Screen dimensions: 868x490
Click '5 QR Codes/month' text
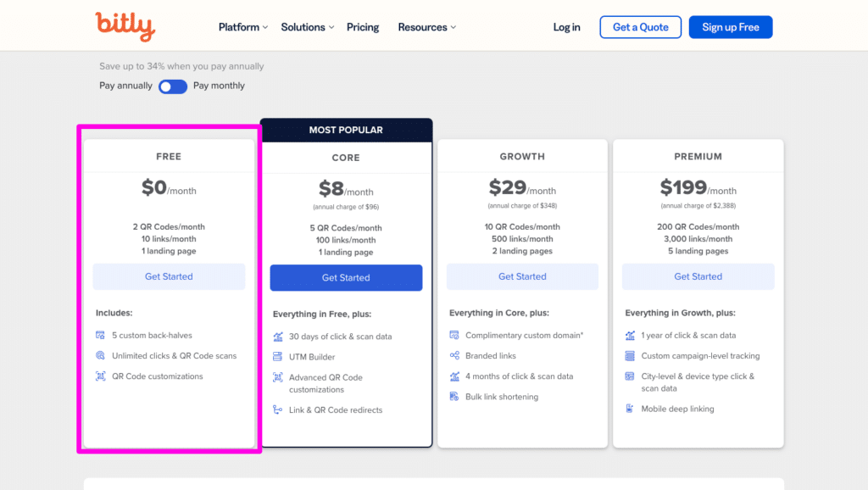[346, 228]
